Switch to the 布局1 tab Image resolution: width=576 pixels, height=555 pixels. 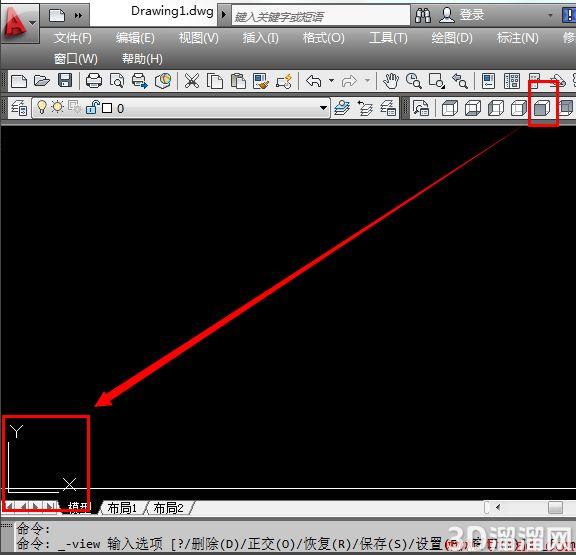[x=122, y=508]
